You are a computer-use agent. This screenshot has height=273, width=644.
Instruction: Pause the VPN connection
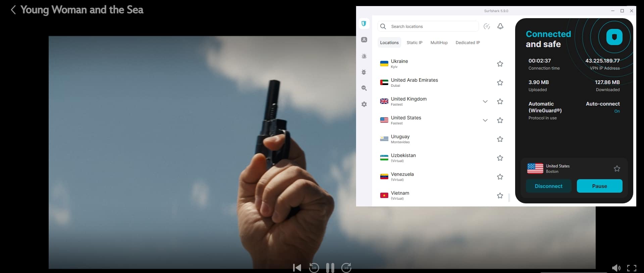[x=599, y=186]
